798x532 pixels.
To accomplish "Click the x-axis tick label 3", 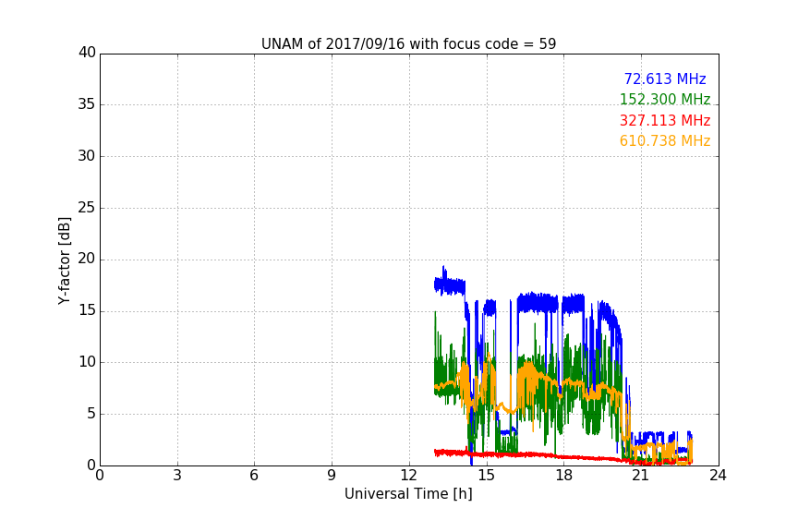I will tap(177, 476).
